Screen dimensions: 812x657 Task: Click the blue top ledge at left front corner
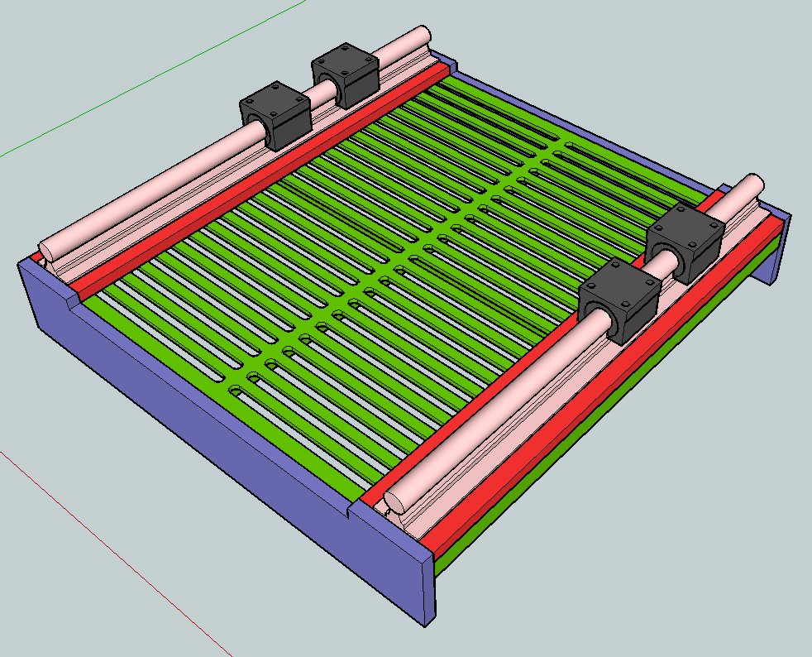51,275
